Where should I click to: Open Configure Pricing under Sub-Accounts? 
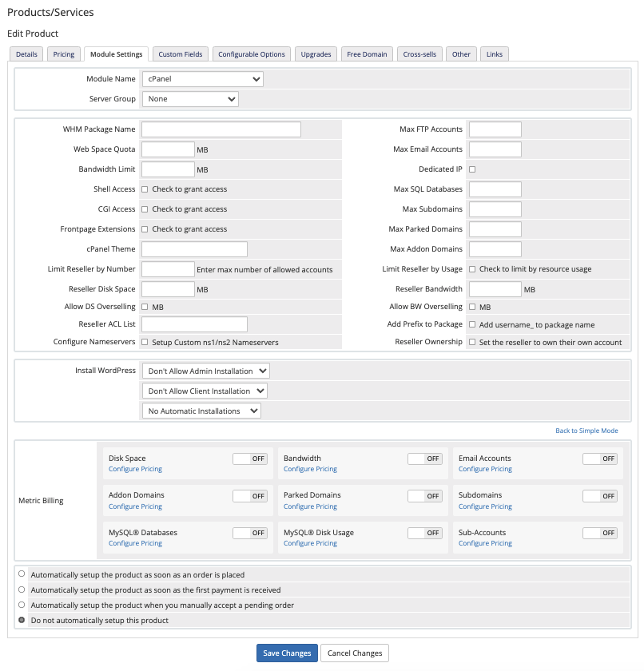[485, 543]
